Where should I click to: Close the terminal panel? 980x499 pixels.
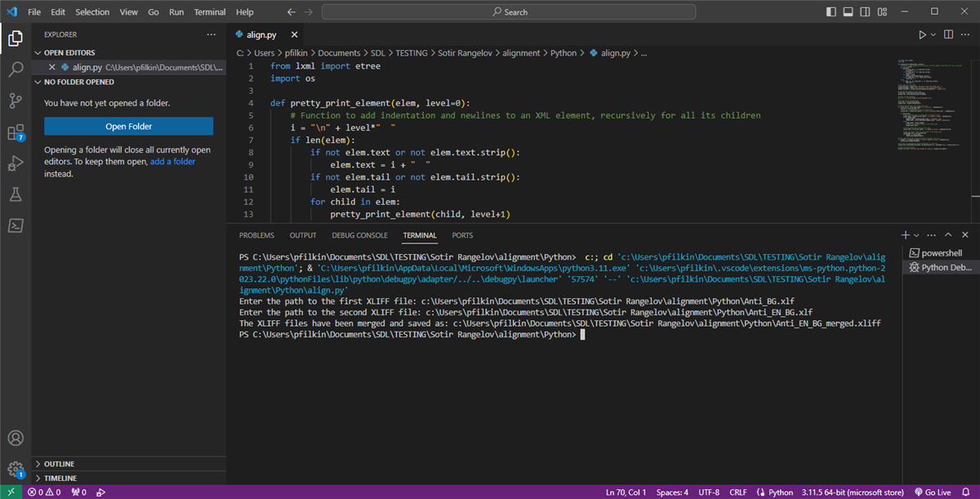967,235
